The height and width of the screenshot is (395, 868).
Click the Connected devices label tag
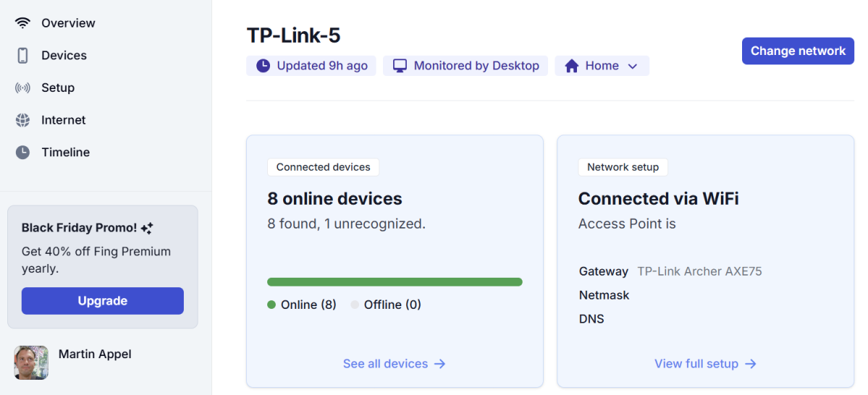(323, 167)
